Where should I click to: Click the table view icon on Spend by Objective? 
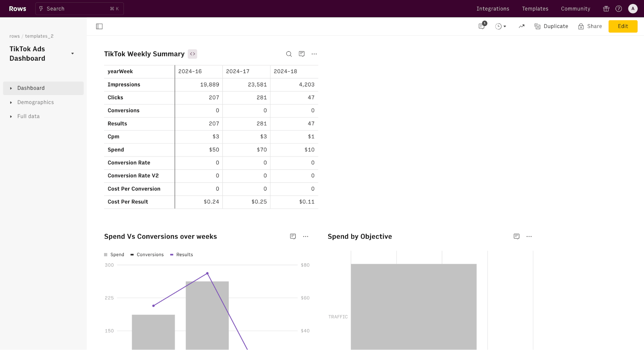(x=516, y=236)
